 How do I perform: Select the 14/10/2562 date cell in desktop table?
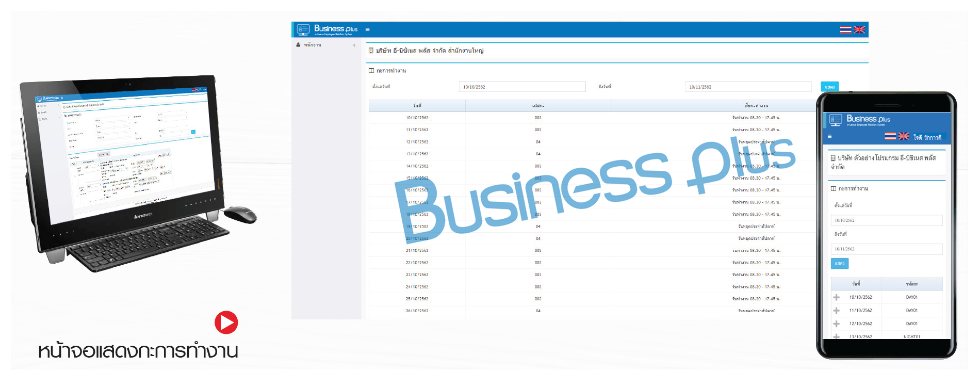click(x=417, y=166)
